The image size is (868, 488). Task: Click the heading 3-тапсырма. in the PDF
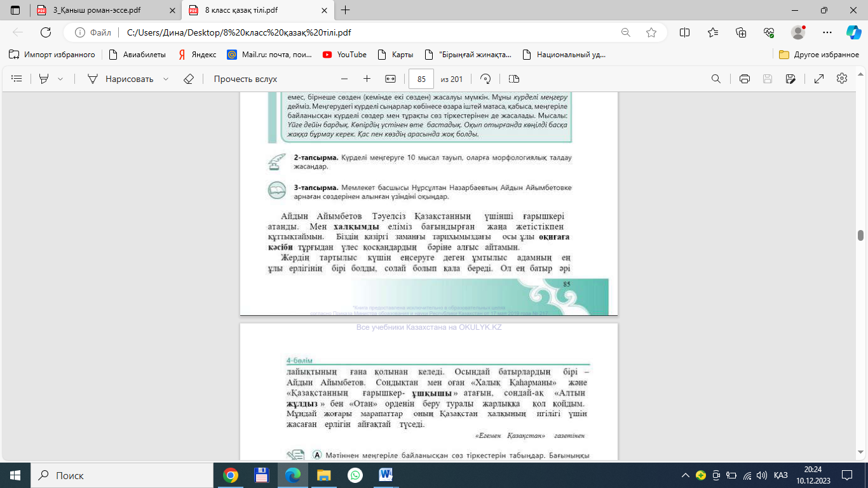point(316,188)
